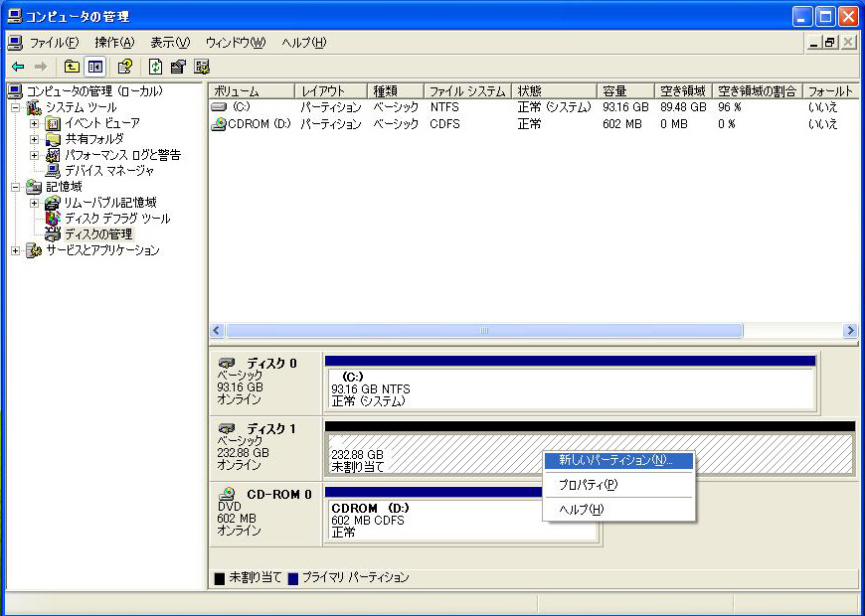Select デバイス マネージャ in the tree

coord(109,170)
